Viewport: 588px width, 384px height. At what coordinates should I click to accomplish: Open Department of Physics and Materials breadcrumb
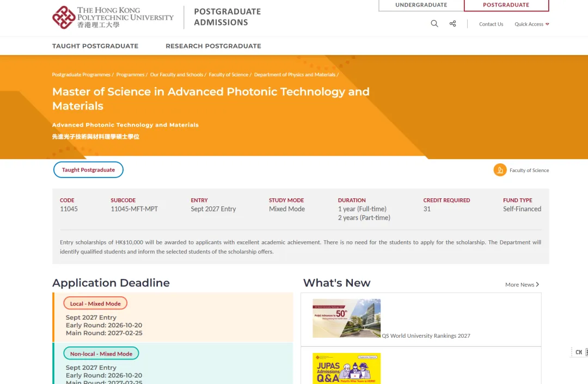pyautogui.click(x=295, y=75)
